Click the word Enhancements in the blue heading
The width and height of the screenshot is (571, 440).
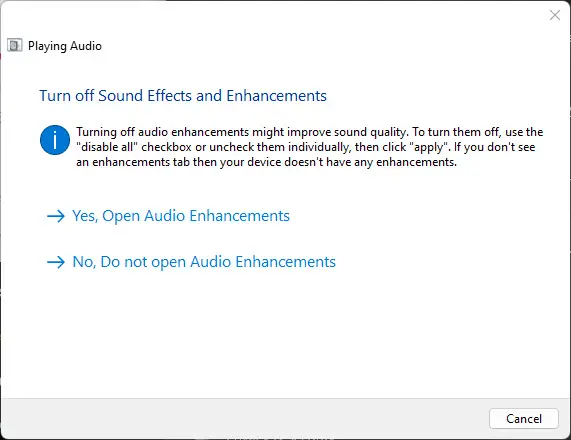pos(276,96)
